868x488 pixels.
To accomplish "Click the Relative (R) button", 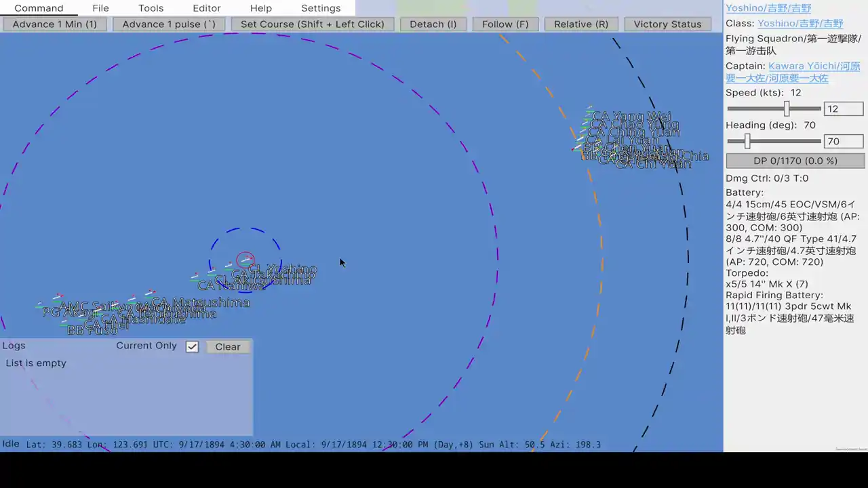I will click(x=581, y=24).
